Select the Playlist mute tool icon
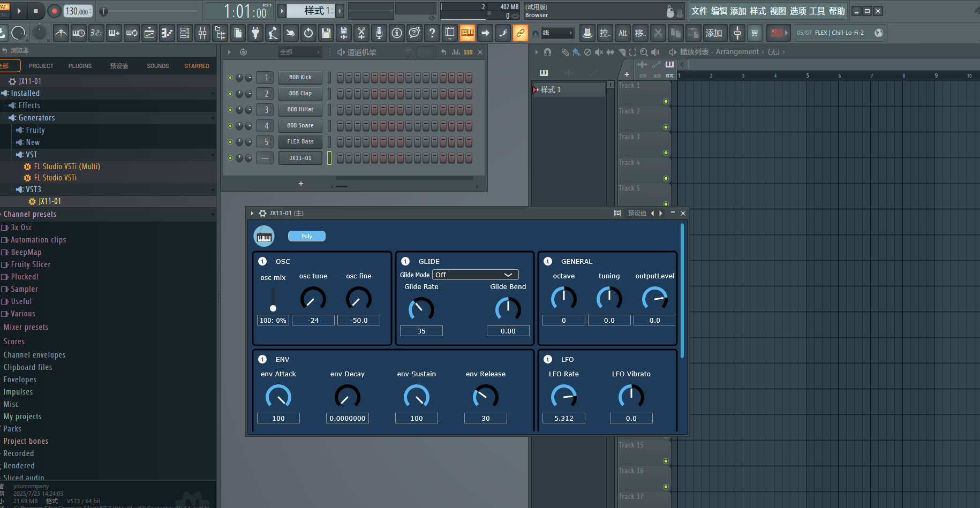This screenshot has width=980, height=508. click(599, 52)
